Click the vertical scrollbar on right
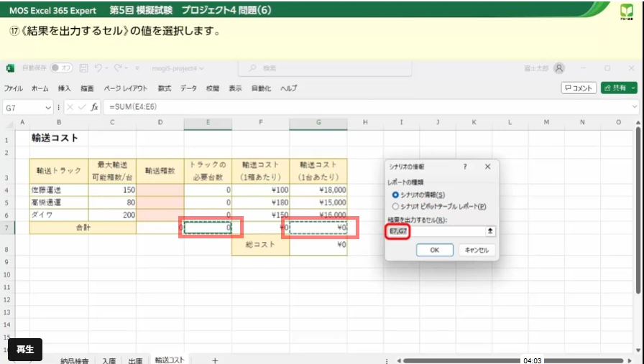Screen dimensions: 644x364 (x=638, y=210)
